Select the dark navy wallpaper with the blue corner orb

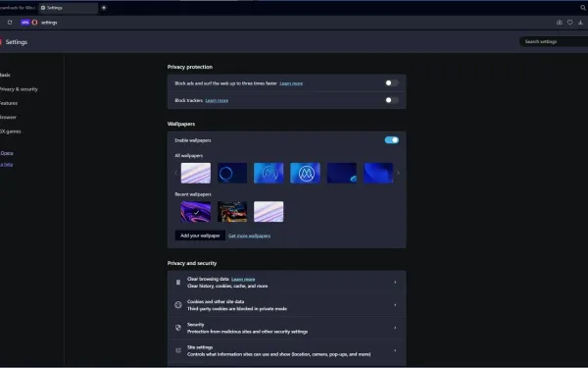click(x=342, y=173)
